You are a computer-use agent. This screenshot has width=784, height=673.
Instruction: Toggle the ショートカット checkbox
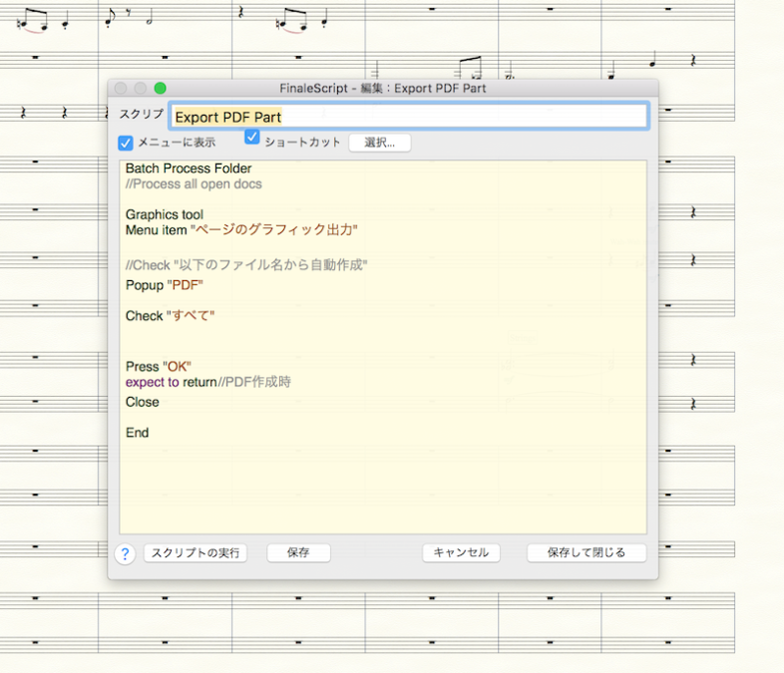(252, 137)
